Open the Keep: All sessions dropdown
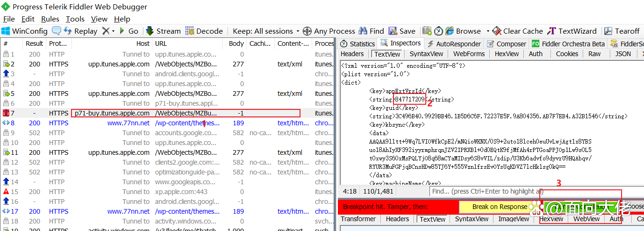This screenshot has height=231, width=644. tap(265, 31)
